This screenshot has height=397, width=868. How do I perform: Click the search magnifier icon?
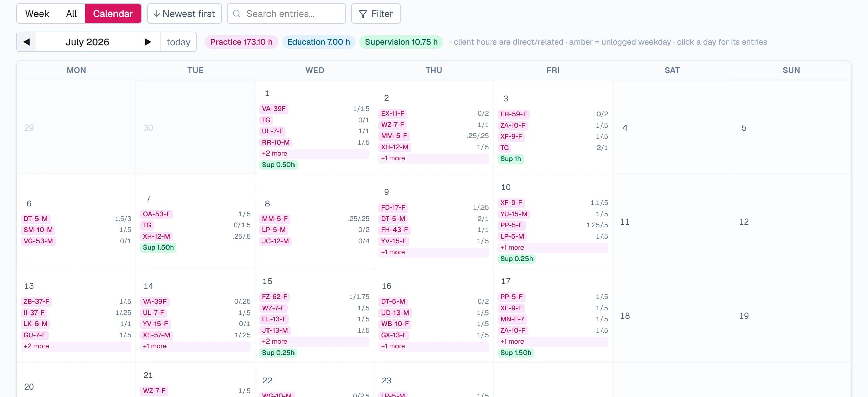pos(237,14)
